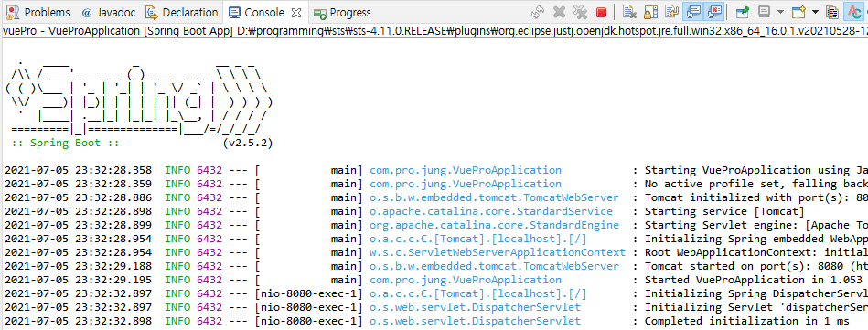Image resolution: width=868 pixels, height=330 pixels.
Task: Click 'Initializing Spring embedded WebApp' message
Action: (756, 239)
